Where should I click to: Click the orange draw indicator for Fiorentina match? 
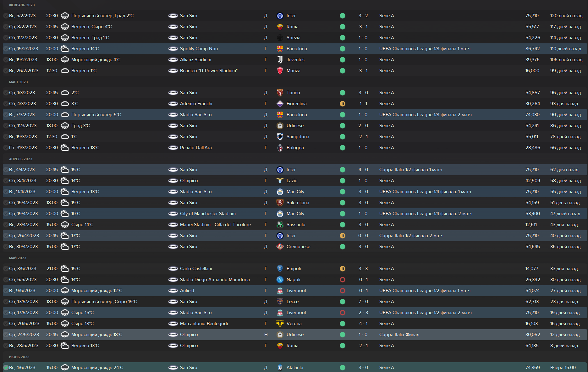(x=343, y=104)
